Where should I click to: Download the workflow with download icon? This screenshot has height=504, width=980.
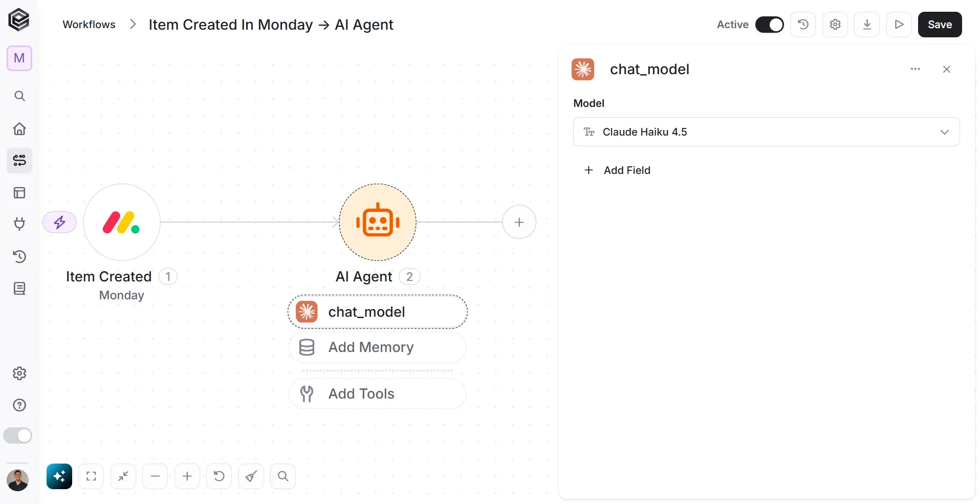(867, 25)
